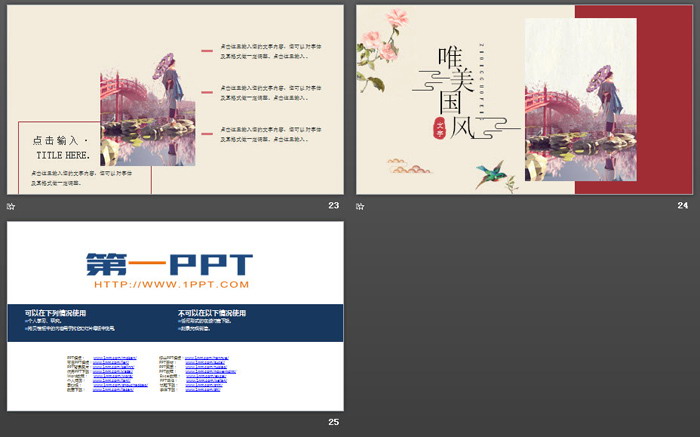Select the 第一PPT slide 25 thumbnail
This screenshot has width=700, height=437.
point(175,316)
